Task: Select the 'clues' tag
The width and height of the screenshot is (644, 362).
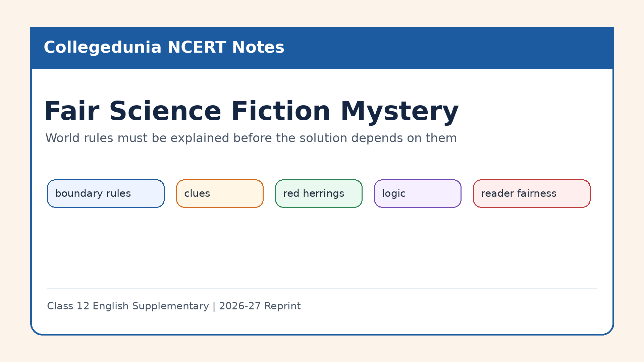Action: (220, 193)
